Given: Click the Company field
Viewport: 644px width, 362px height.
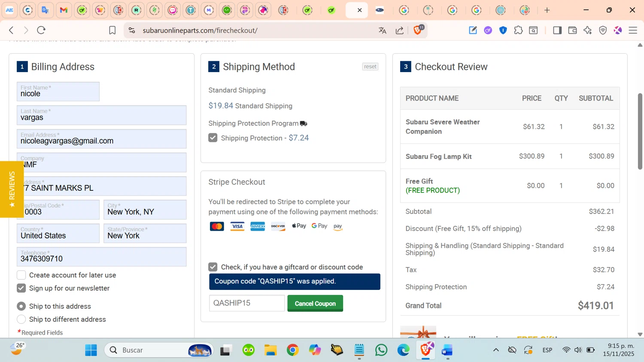Looking at the screenshot, I should pyautogui.click(x=102, y=162).
